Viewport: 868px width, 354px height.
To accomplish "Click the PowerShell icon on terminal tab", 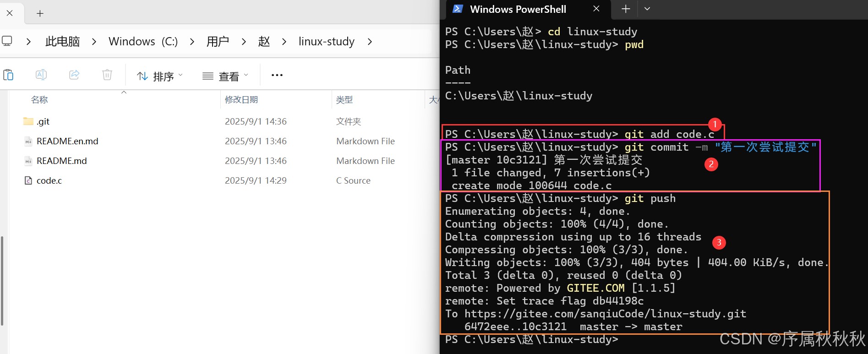I will (x=457, y=9).
